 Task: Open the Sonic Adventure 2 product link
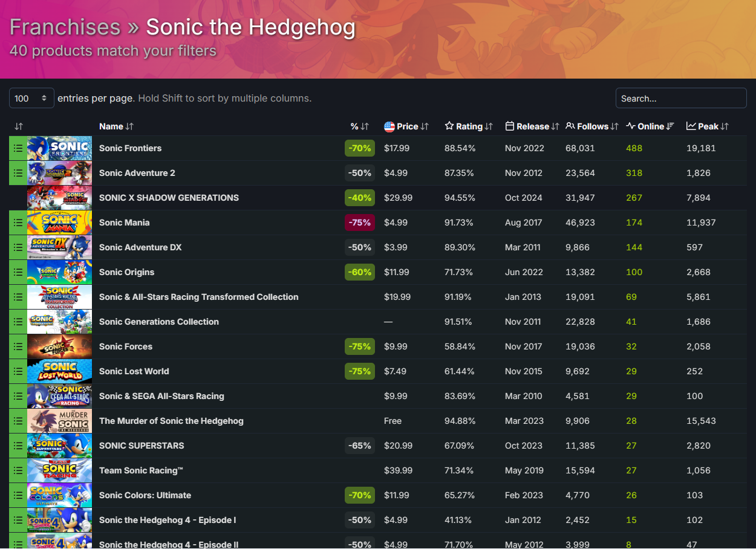point(137,173)
